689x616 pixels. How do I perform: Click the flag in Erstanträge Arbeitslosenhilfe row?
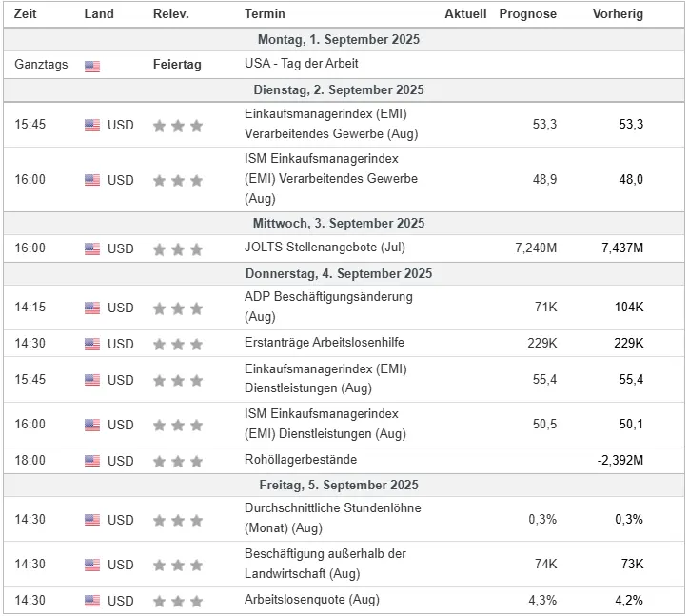[92, 344]
